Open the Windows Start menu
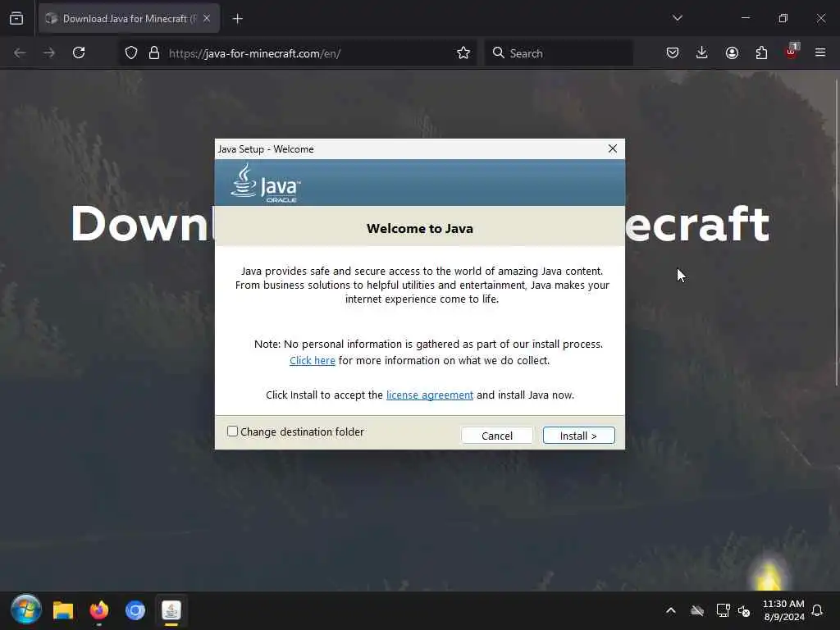This screenshot has height=630, width=840. [25, 609]
